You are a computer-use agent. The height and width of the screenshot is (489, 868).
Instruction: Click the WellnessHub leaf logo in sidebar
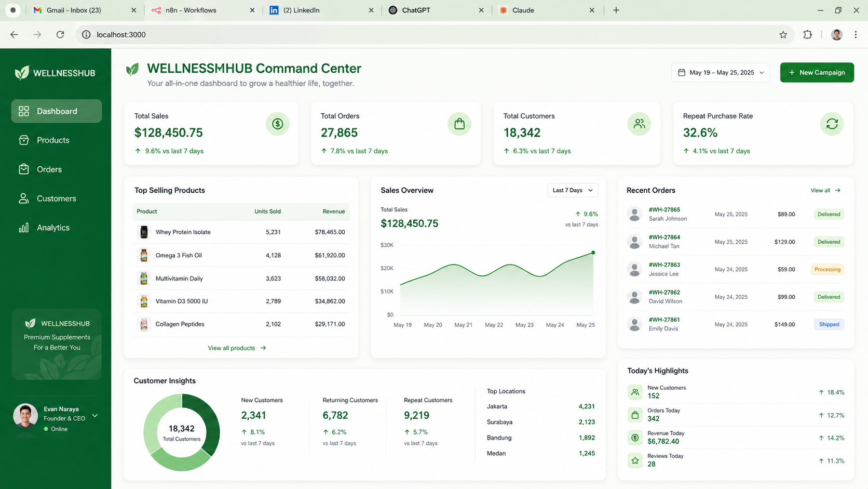tap(22, 73)
